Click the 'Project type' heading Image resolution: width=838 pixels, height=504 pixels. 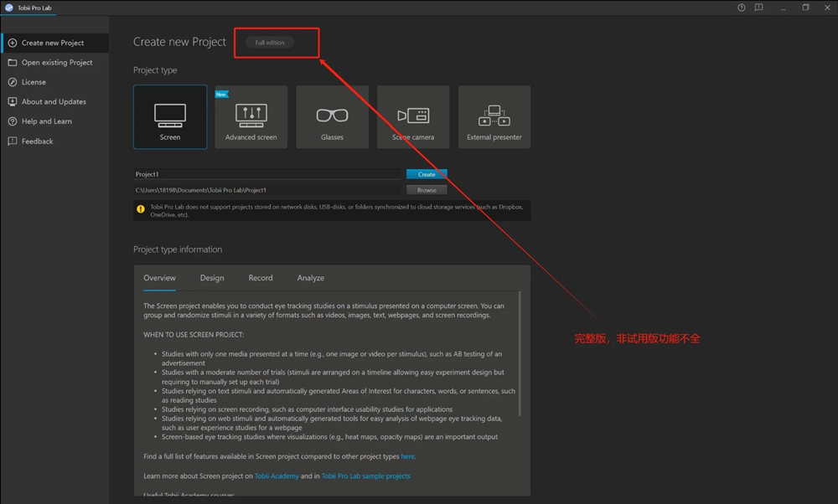tap(155, 70)
